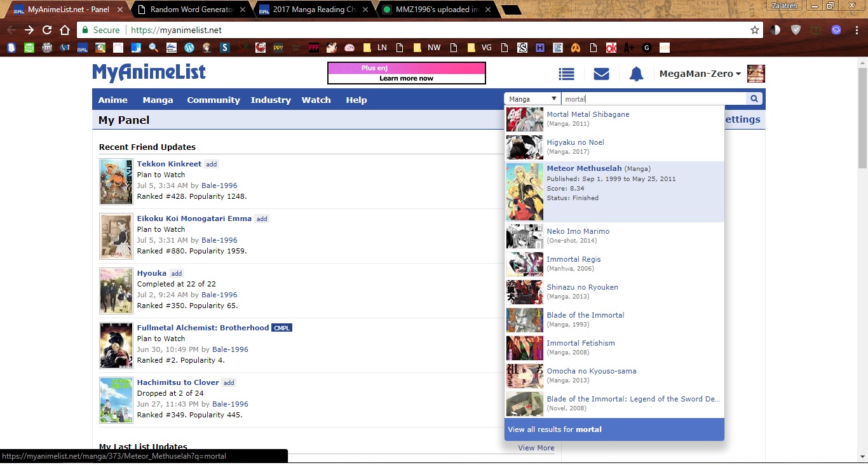Click View More link
The image size is (868, 465).
(x=536, y=448)
